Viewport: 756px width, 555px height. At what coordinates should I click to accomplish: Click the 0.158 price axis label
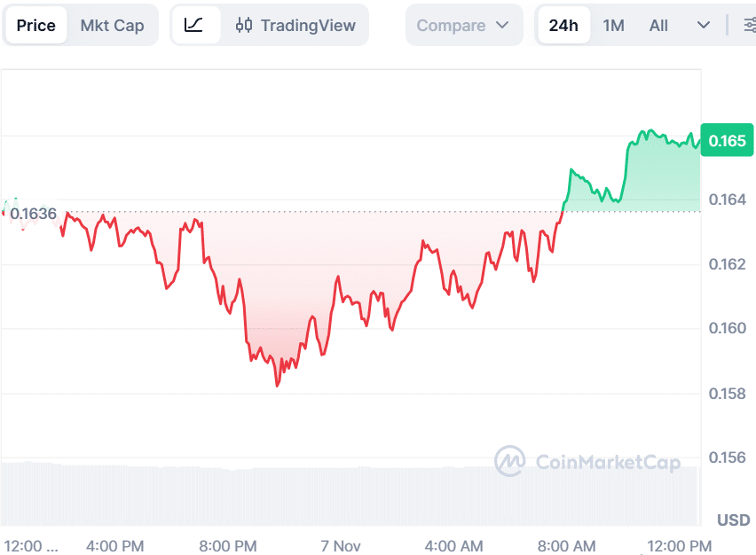tap(726, 393)
